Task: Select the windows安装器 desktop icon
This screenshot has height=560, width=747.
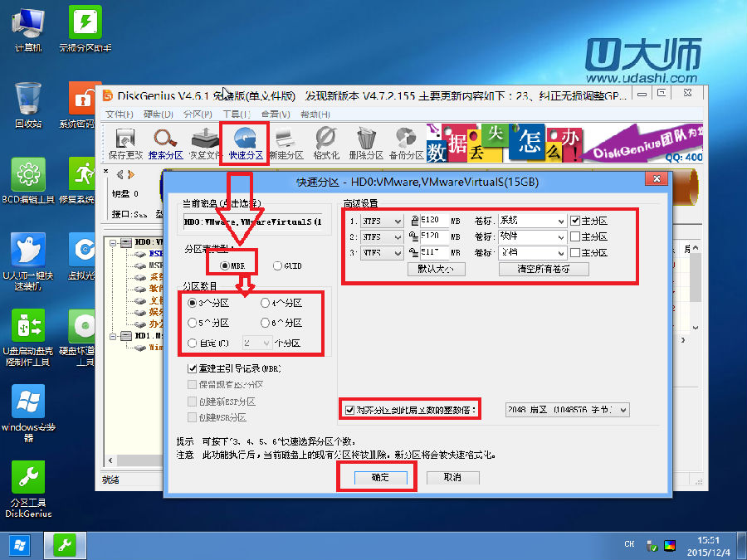Action: click(x=28, y=413)
